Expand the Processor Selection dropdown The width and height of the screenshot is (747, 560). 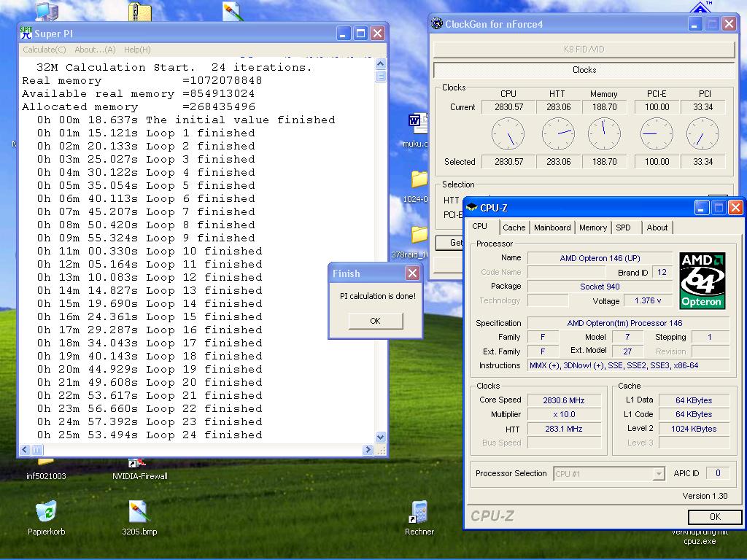tap(659, 474)
